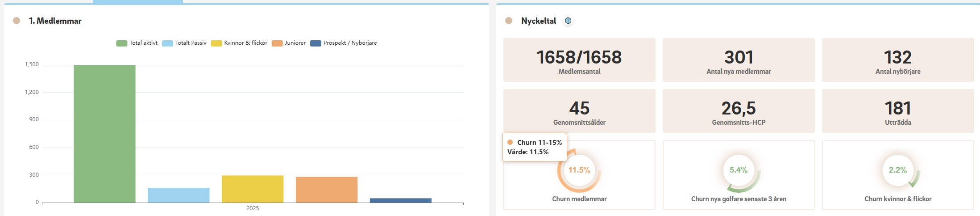Viewport: 980px width, 216px height.
Task: Click the 2.2% churn kvinnor & flickor gauge
Action: pyautogui.click(x=897, y=170)
